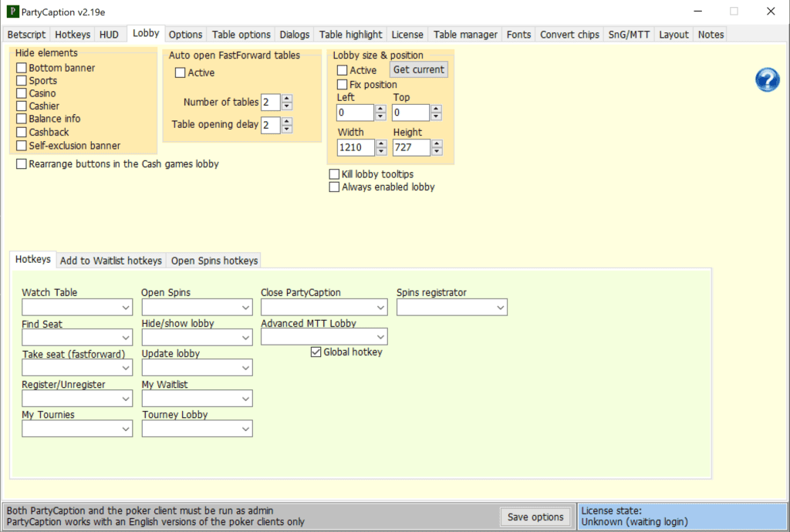The height and width of the screenshot is (532, 790).
Task: Click the Width field showing 1210
Action: [x=356, y=147]
